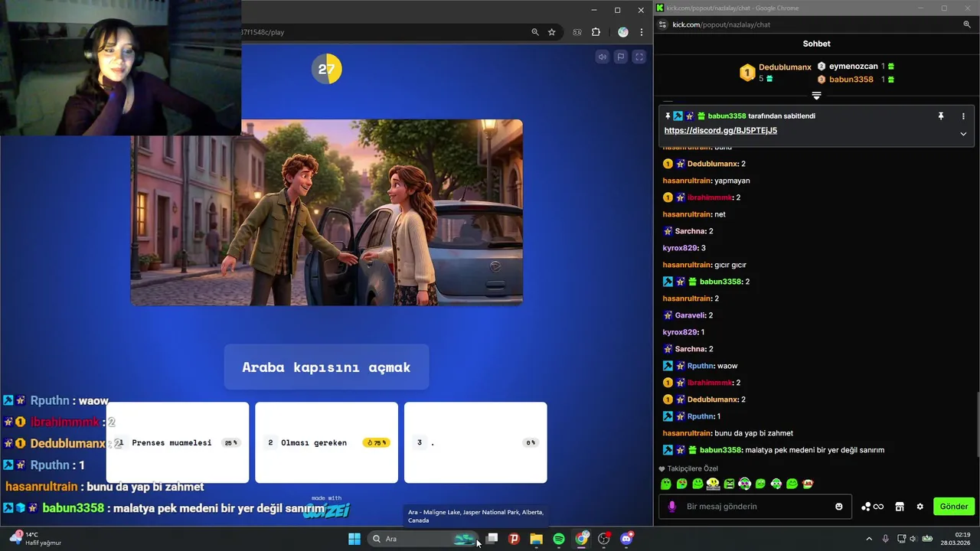Open the channel points infinity icon
This screenshot has height=551, width=980.
point(873,507)
